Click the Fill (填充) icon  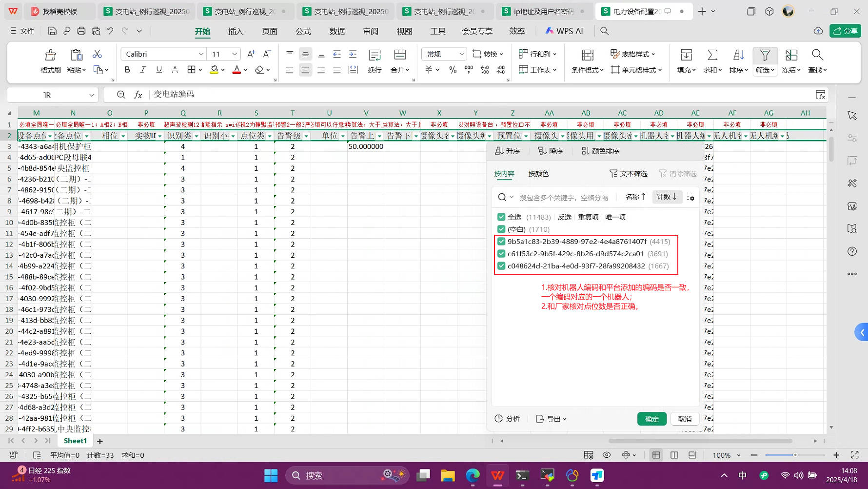coord(686,55)
